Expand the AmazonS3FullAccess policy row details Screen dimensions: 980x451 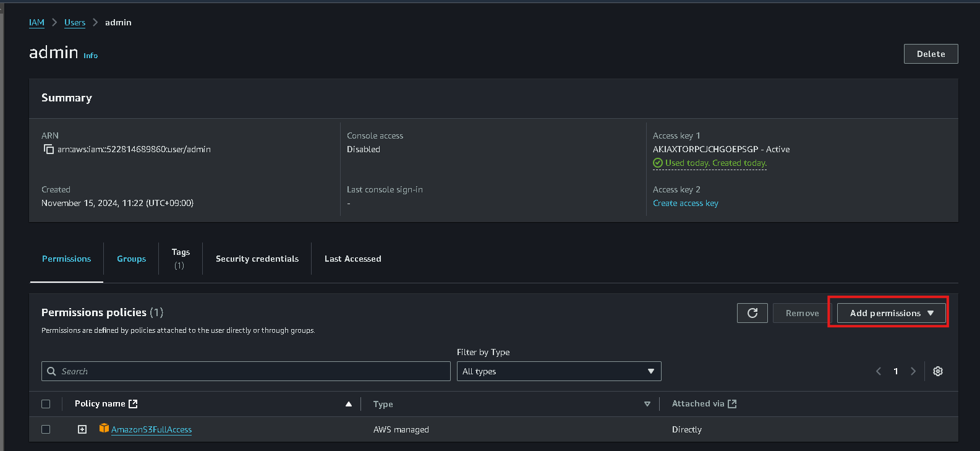click(x=82, y=429)
